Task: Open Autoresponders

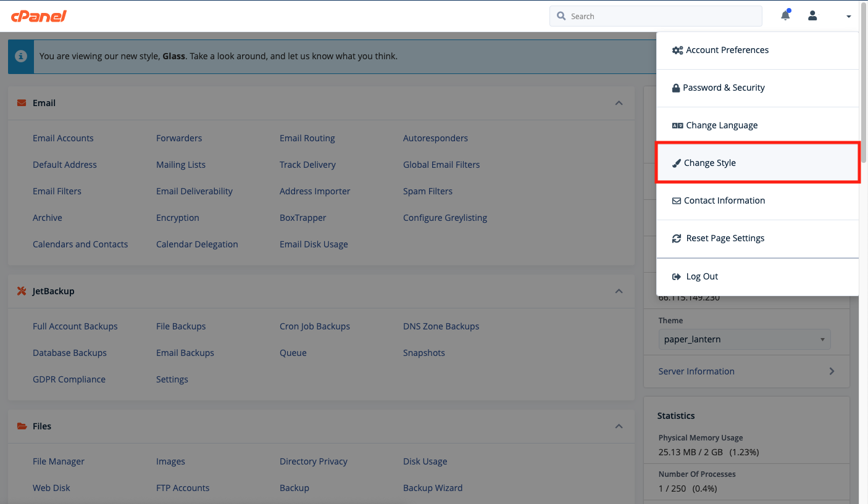Action: click(x=435, y=138)
